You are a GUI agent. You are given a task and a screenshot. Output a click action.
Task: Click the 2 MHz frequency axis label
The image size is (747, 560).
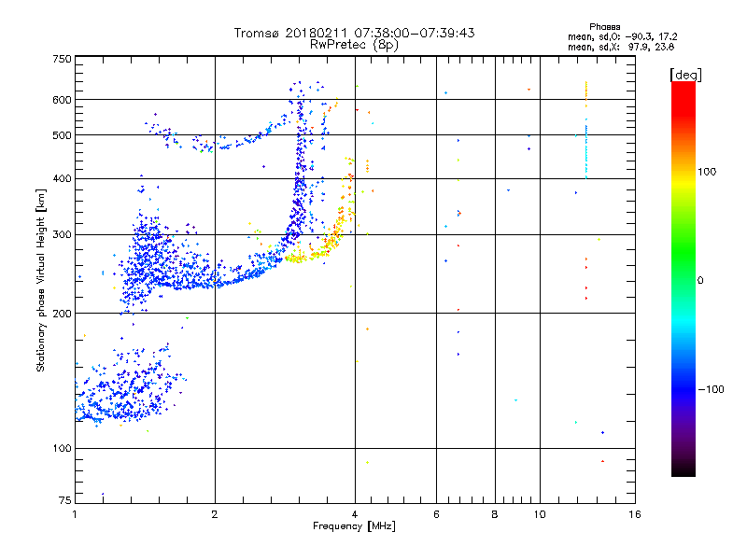[215, 514]
